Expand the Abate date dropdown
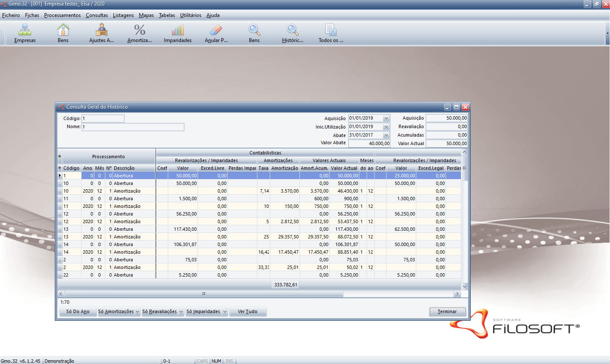610x364 pixels. [386, 135]
